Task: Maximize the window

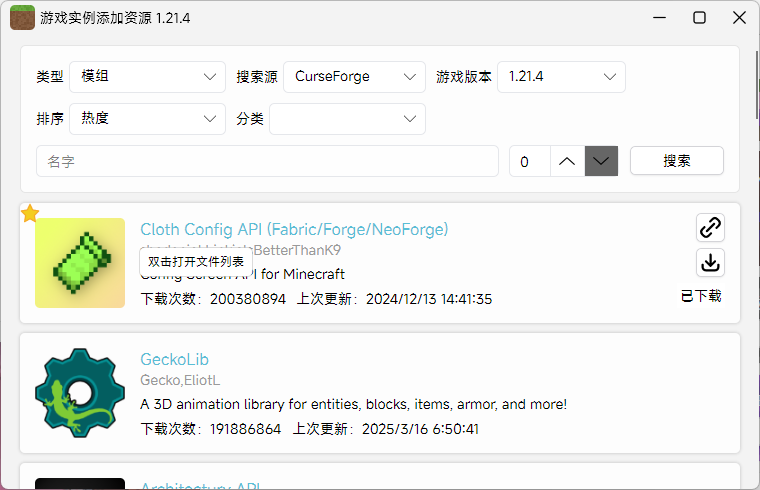Action: tap(700, 18)
